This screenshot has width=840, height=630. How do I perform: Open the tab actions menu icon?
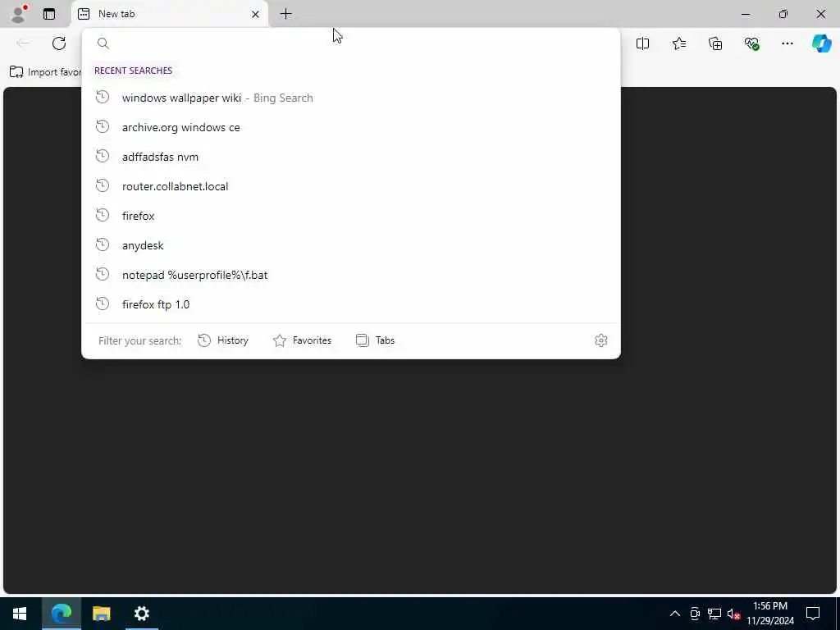tap(49, 14)
